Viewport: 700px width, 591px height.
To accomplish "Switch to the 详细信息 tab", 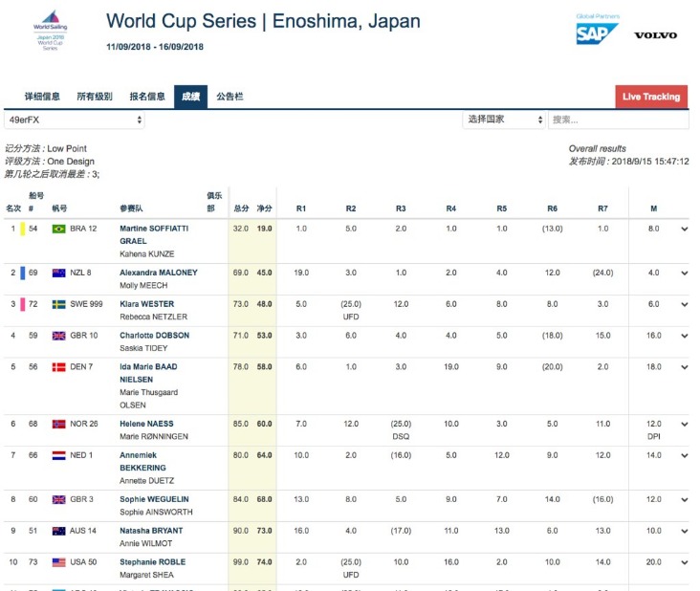I will tap(42, 97).
